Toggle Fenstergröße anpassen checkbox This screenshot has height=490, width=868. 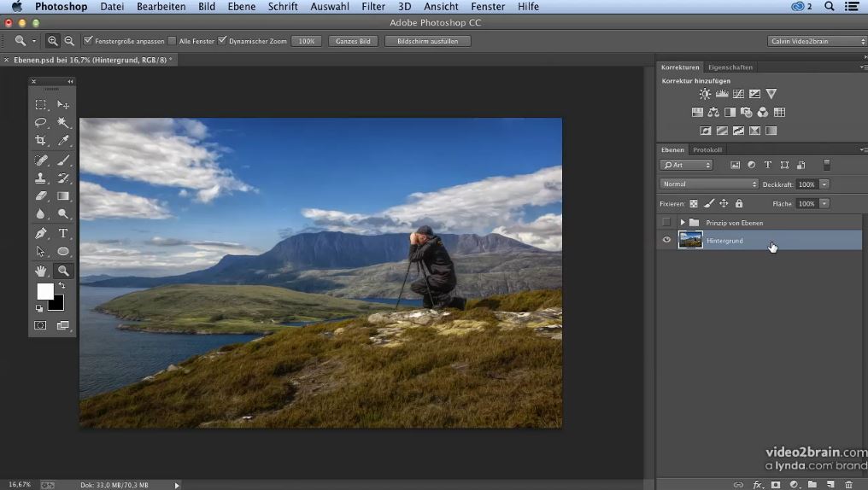pos(88,40)
